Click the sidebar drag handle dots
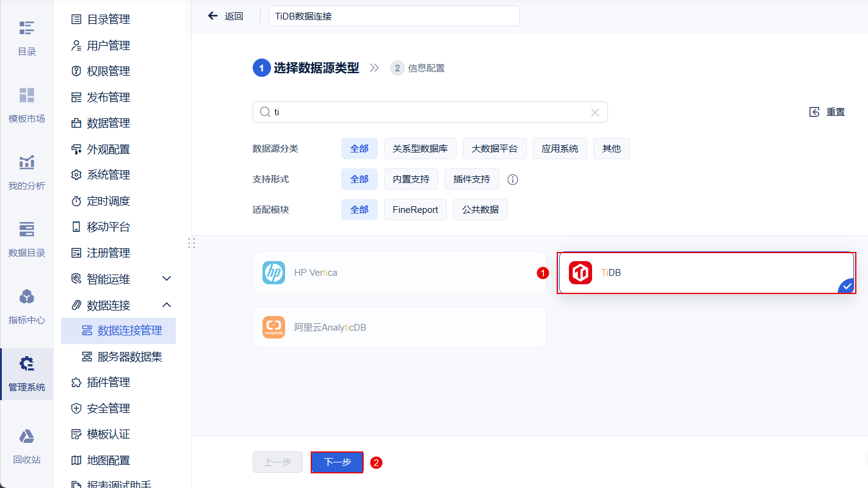 click(x=192, y=243)
